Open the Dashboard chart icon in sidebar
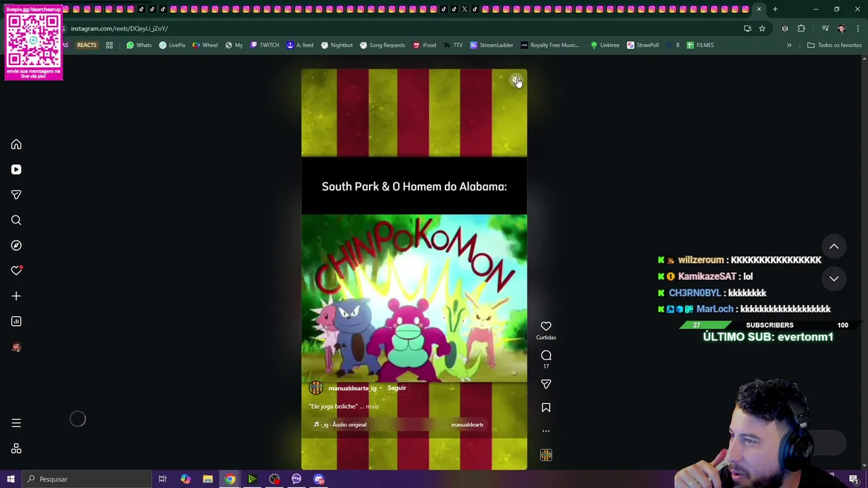 click(16, 321)
